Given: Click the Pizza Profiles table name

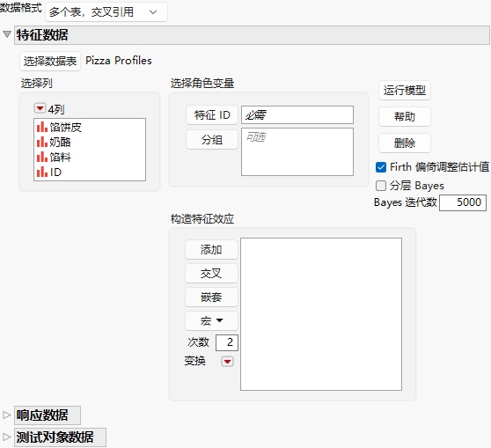Looking at the screenshot, I should [119, 61].
